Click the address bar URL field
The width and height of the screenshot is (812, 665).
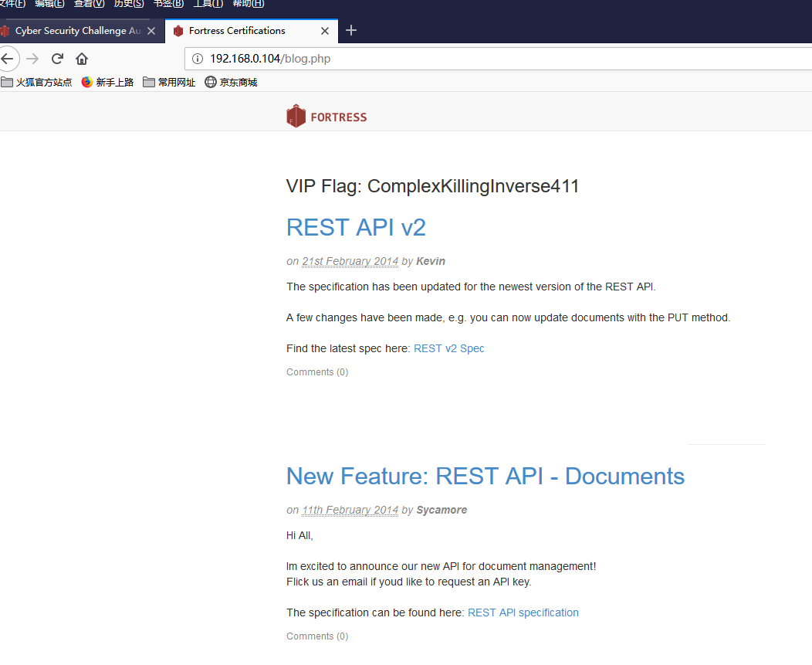497,59
